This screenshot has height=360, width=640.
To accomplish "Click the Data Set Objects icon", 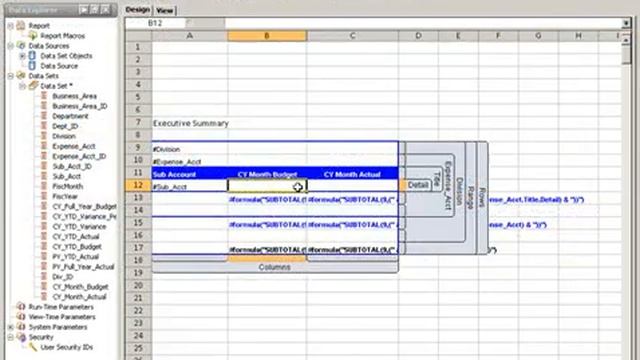I will 32,56.
